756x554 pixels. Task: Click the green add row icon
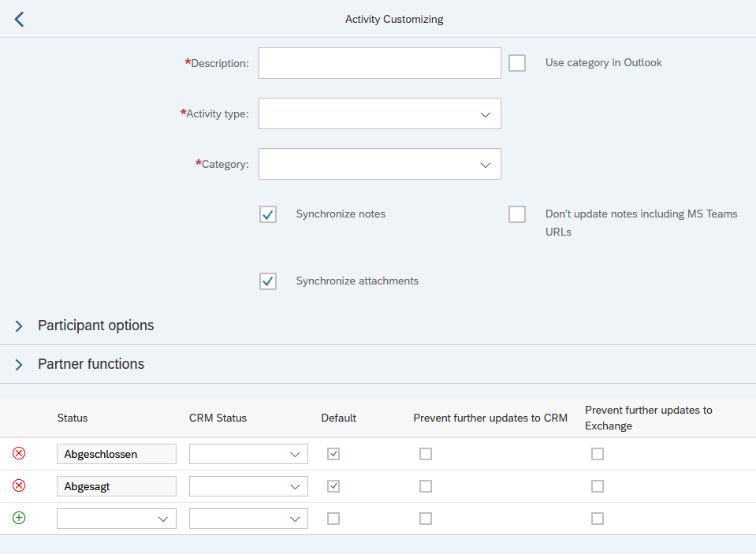point(19,518)
